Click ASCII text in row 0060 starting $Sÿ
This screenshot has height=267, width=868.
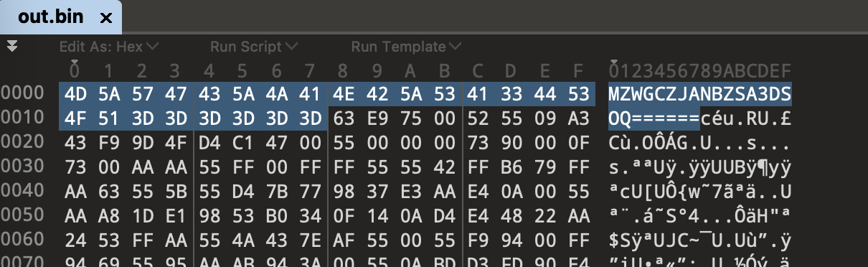pyautogui.click(x=700, y=240)
